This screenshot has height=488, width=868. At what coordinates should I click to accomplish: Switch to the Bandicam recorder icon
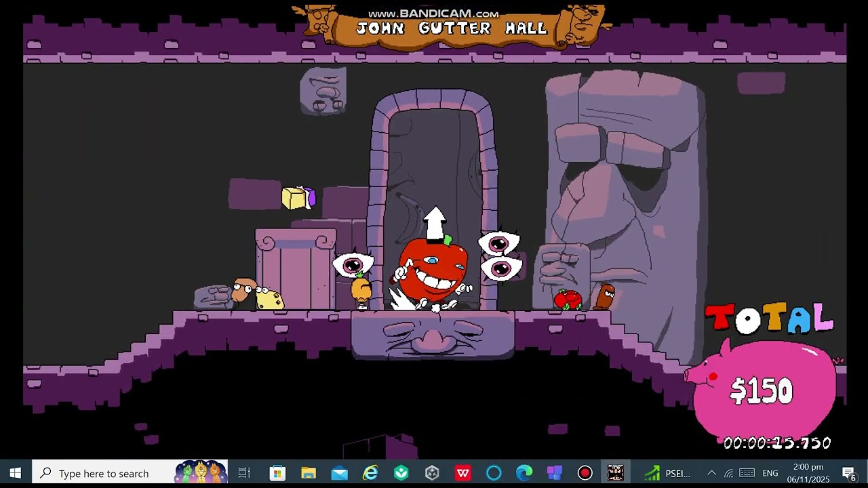pyautogui.click(x=585, y=473)
